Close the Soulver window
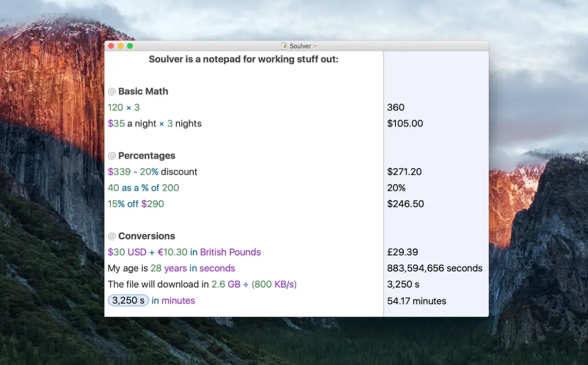This screenshot has width=588, height=365. coord(111,46)
